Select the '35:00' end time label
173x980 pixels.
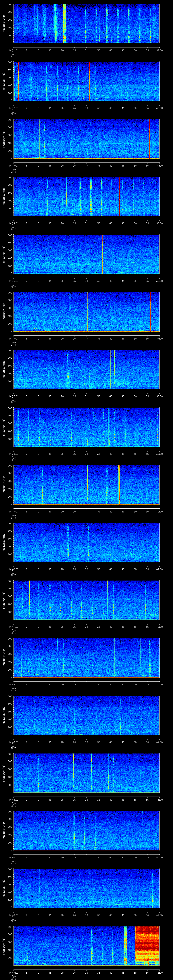[x=159, y=223]
